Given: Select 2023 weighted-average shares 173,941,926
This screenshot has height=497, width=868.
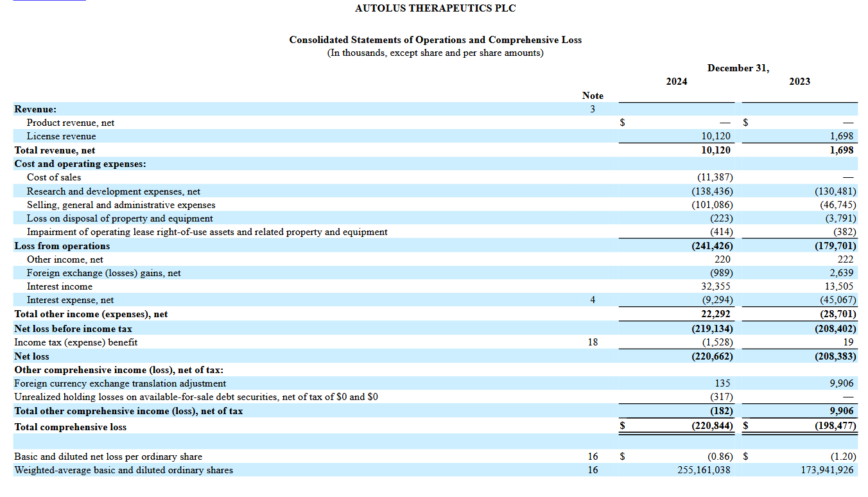Looking at the screenshot, I should click(822, 470).
